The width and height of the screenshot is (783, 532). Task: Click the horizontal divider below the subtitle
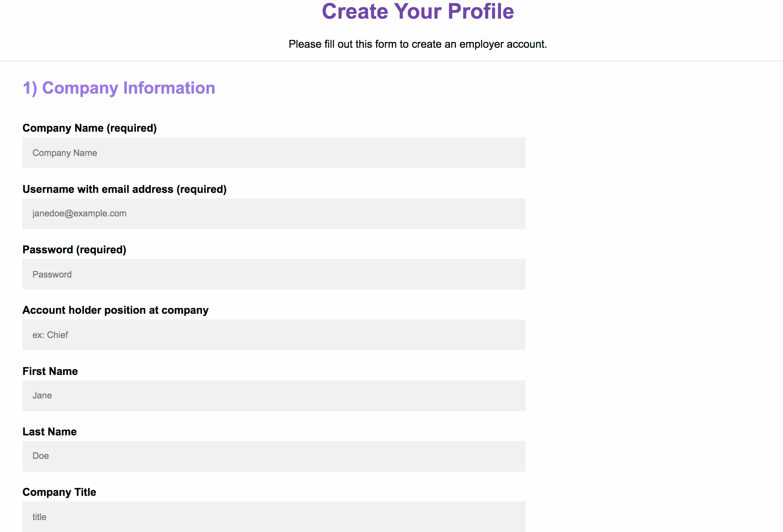coord(391,61)
